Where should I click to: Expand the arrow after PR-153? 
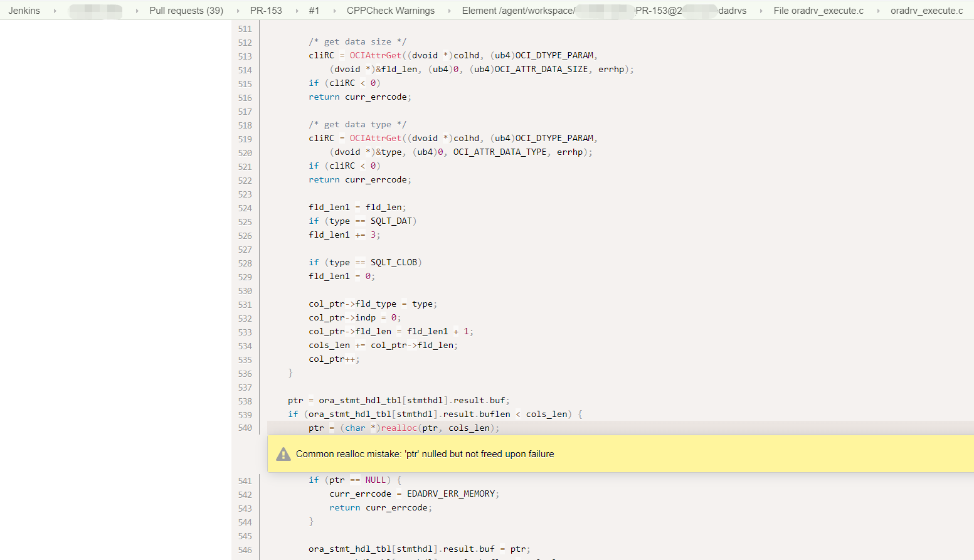pos(296,11)
